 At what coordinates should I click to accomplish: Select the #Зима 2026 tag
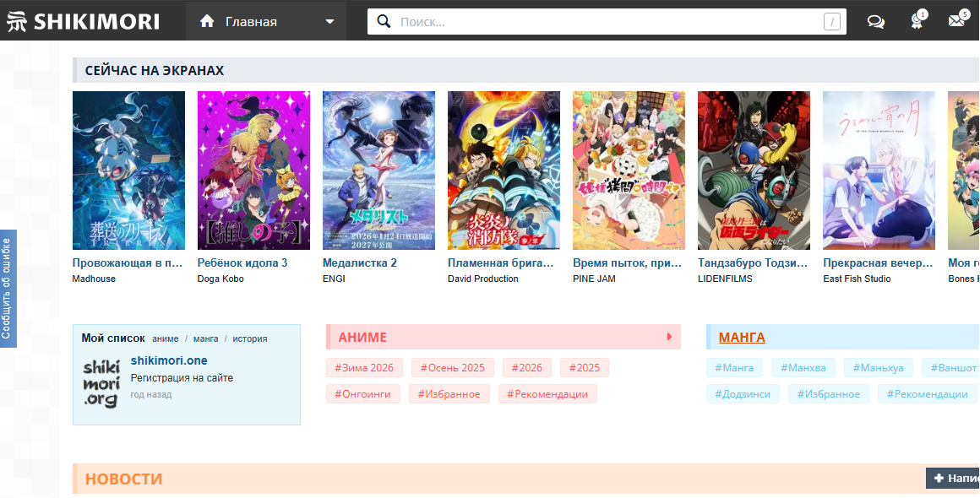pyautogui.click(x=364, y=367)
